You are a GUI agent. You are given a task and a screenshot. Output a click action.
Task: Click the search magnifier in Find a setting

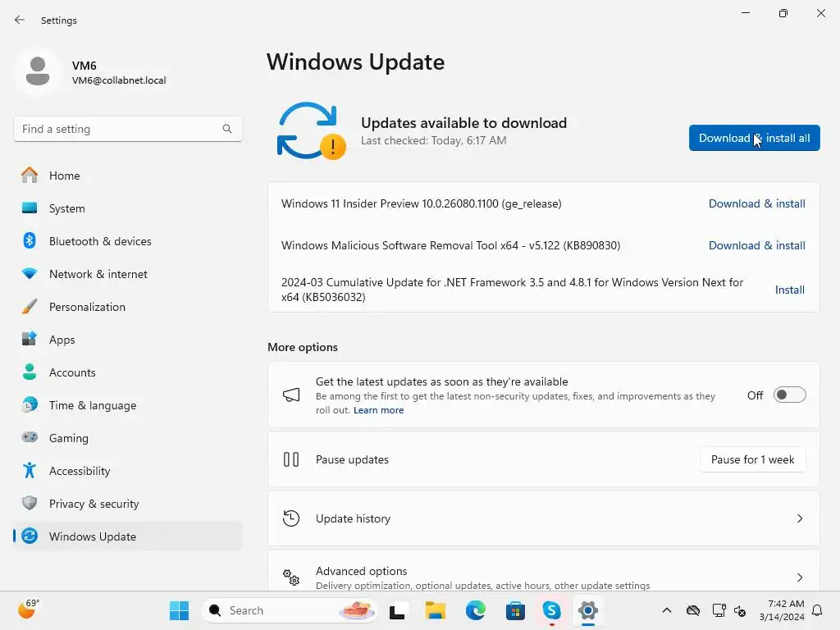click(x=227, y=129)
